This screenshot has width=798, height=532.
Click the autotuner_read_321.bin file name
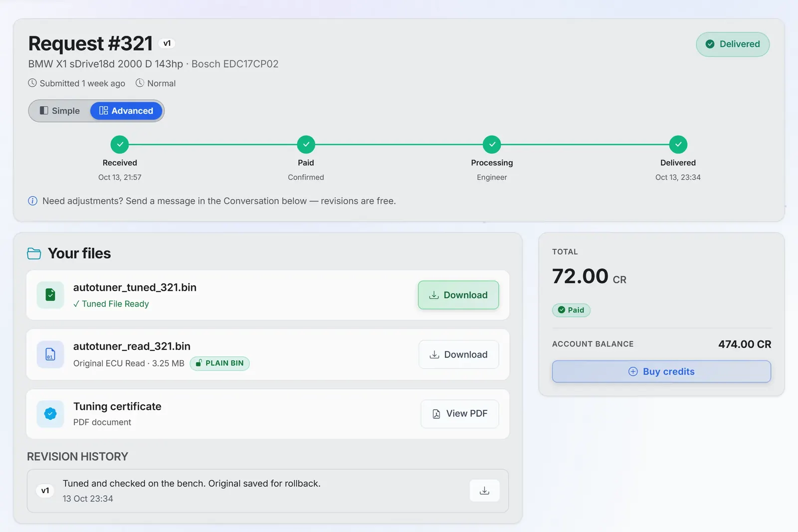tap(132, 346)
